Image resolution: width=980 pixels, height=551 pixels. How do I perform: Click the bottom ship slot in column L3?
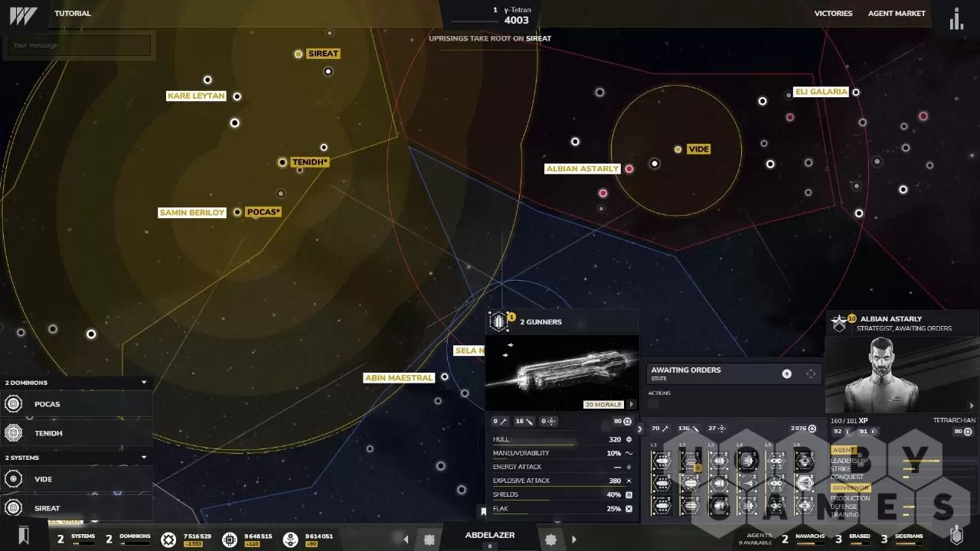tap(719, 505)
